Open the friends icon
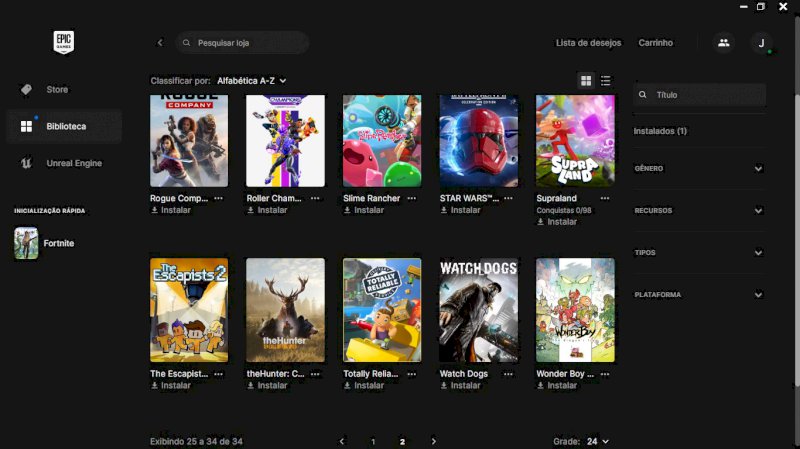 pos(723,43)
